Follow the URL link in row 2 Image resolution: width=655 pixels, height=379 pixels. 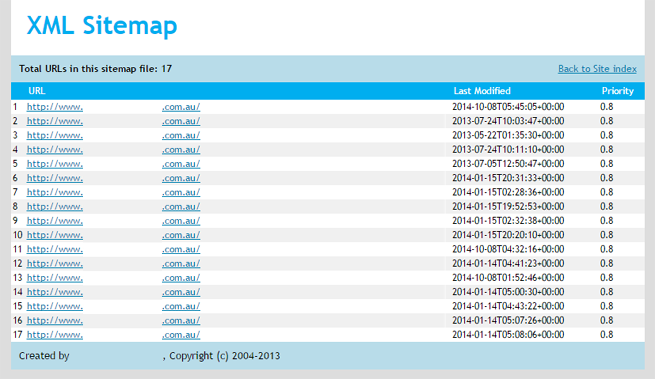click(113, 121)
